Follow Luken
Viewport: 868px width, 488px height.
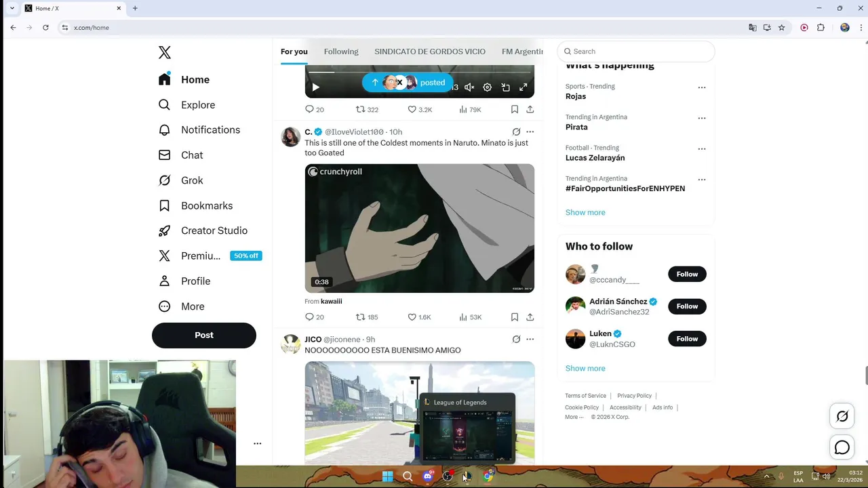(687, 339)
